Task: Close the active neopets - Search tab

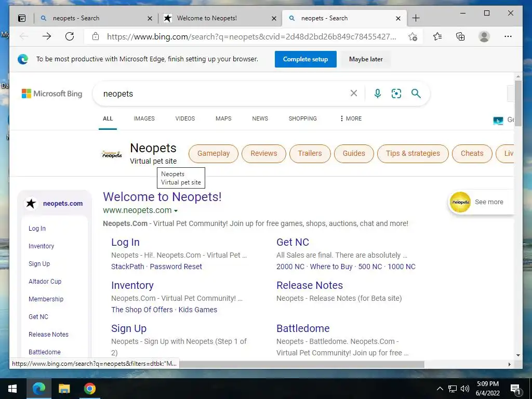Action: tap(398, 19)
